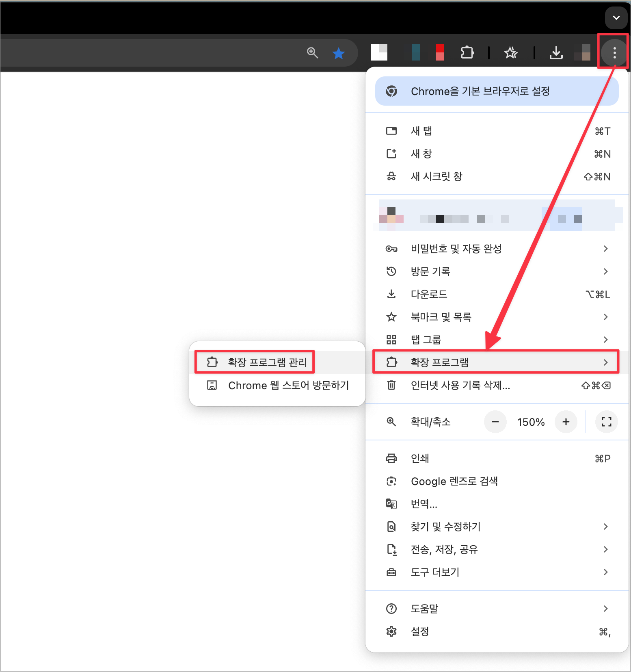Open the Chrome three-dot menu button
The height and width of the screenshot is (672, 631).
(x=614, y=52)
